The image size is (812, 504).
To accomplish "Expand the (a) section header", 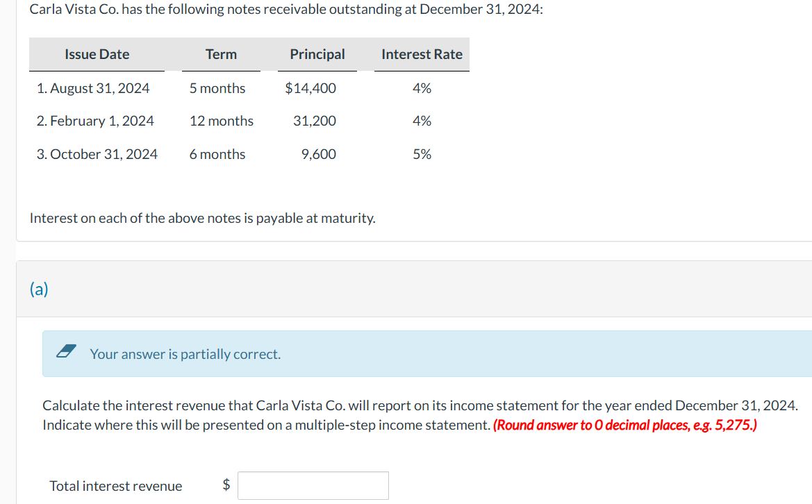I will 38,289.
